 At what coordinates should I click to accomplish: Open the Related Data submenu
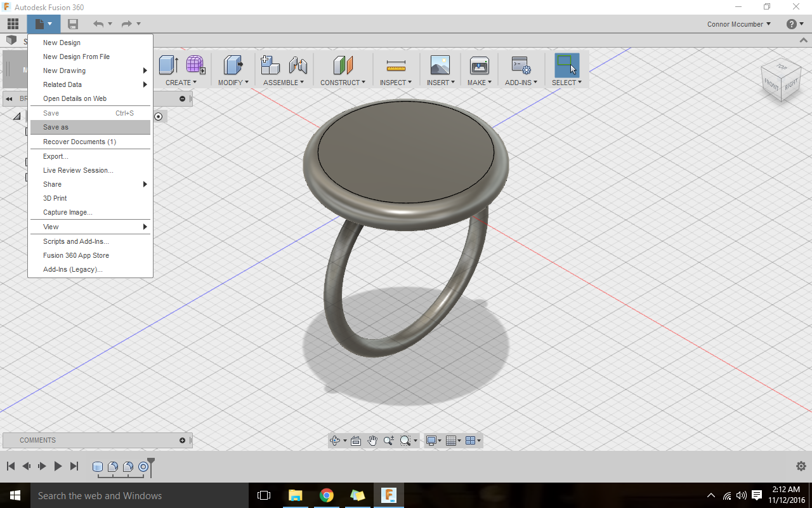(x=89, y=84)
